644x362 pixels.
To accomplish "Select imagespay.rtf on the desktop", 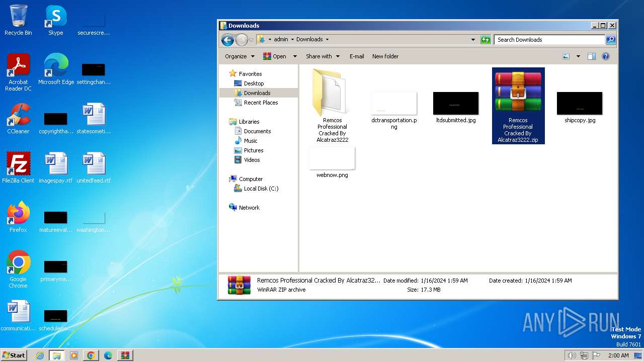I will click(56, 168).
